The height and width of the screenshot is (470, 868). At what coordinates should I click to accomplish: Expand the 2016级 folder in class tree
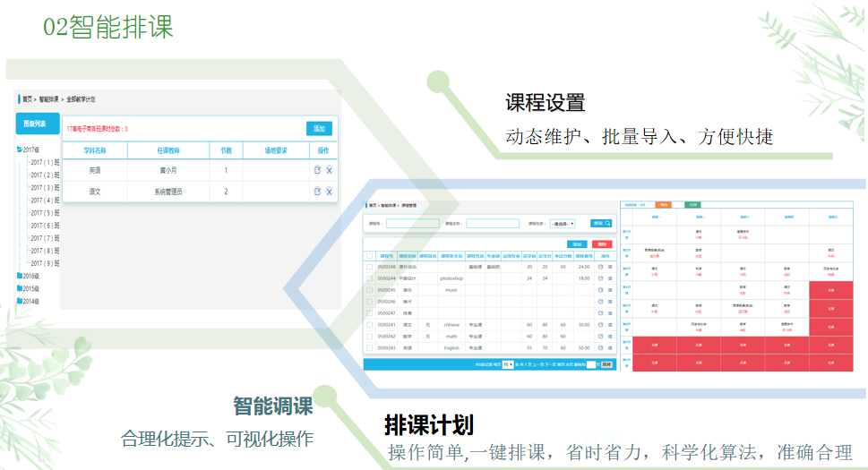(x=21, y=277)
